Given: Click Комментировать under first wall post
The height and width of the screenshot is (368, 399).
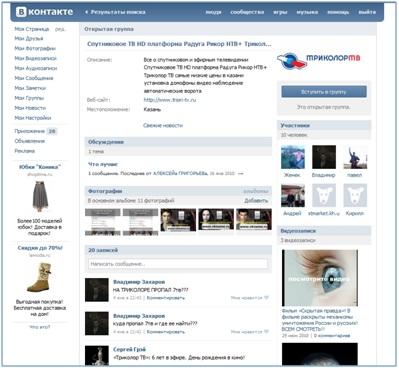Looking at the screenshot, I should tap(166, 298).
